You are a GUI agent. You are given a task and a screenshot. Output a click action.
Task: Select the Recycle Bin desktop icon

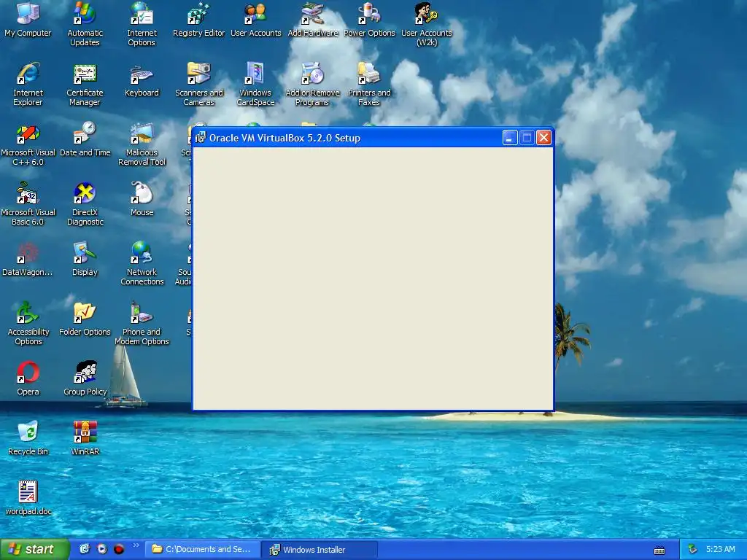(28, 439)
